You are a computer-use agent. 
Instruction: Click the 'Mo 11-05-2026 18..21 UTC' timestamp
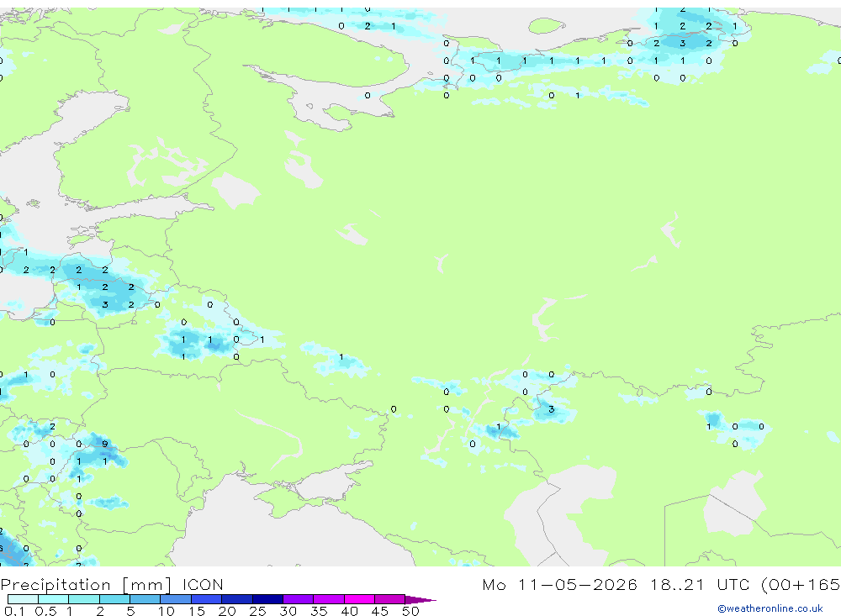tap(616, 584)
